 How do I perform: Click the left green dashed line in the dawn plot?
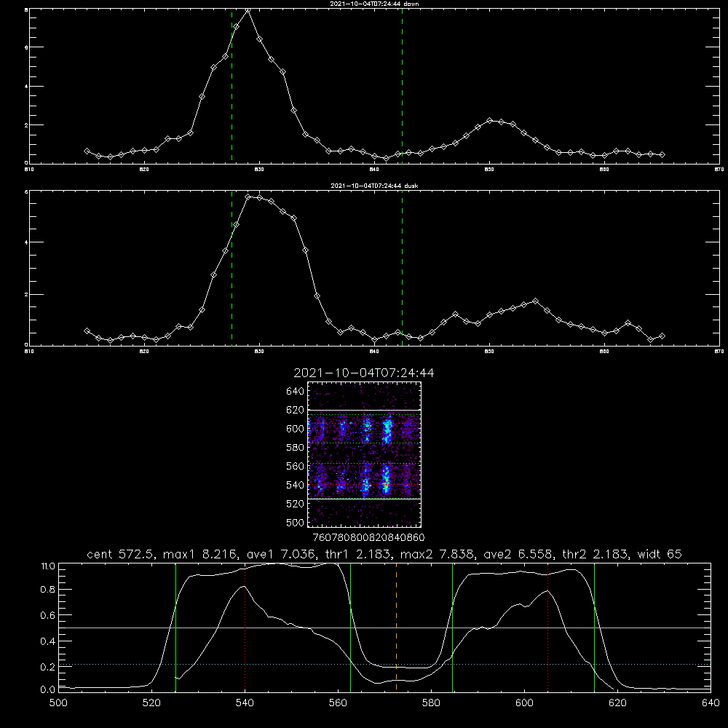click(x=232, y=86)
